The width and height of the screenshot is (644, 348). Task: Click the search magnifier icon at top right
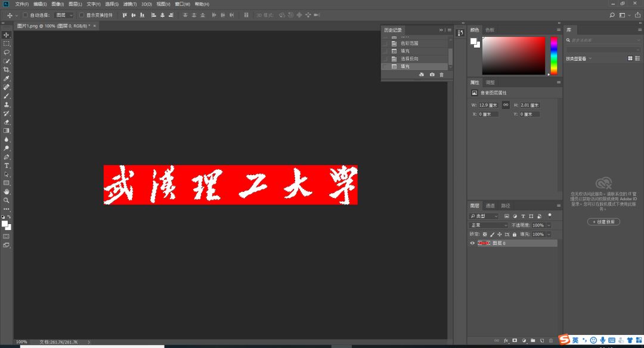[612, 15]
